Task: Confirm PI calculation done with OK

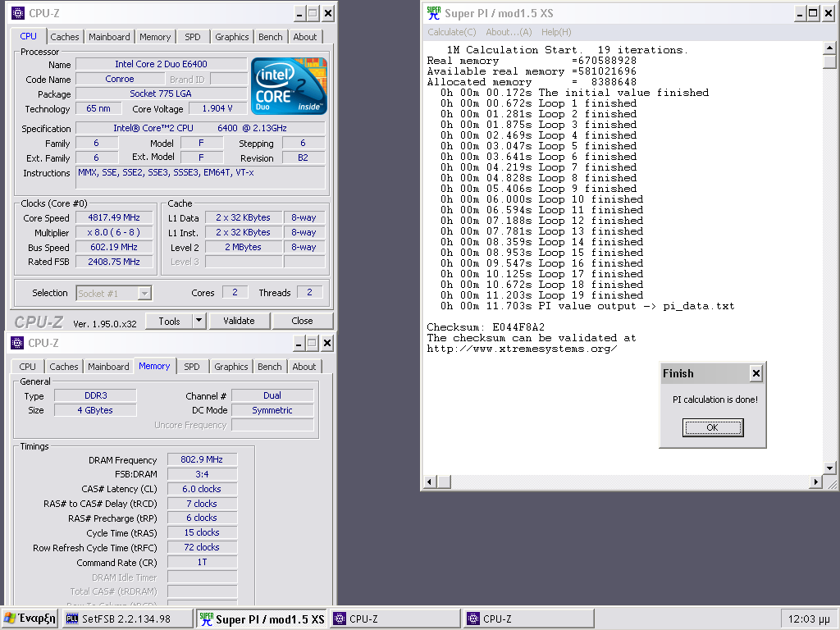Action: (x=713, y=427)
